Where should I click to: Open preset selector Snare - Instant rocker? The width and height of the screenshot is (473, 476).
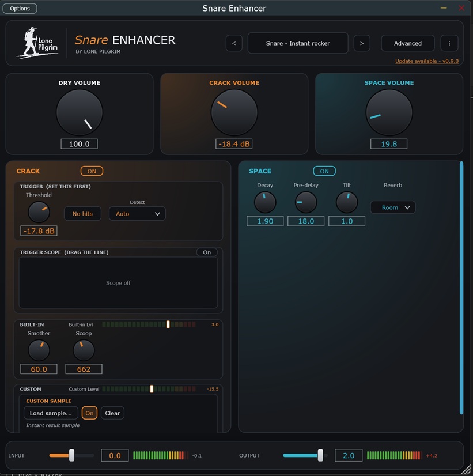298,43
